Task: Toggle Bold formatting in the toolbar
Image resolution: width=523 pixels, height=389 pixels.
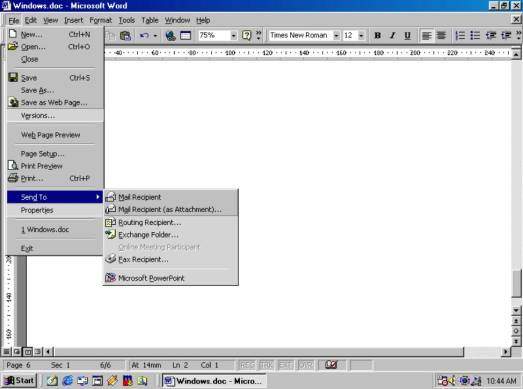Action: [378, 35]
